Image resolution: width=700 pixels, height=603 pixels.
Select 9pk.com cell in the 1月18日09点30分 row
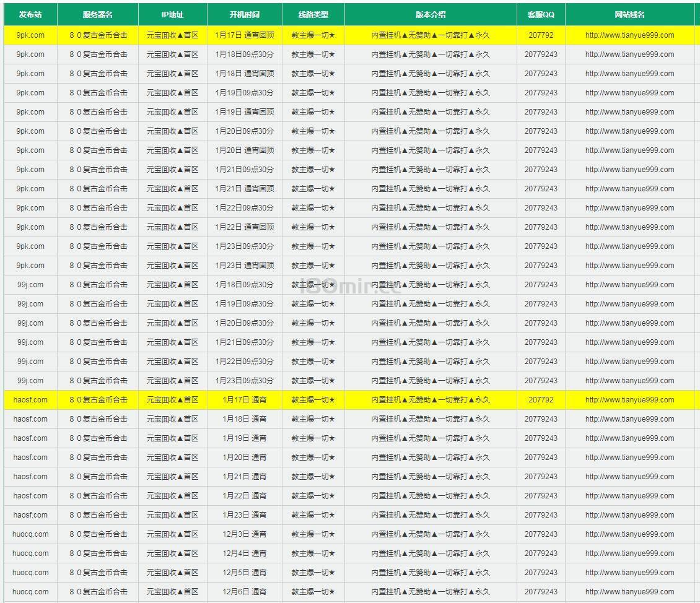point(30,54)
